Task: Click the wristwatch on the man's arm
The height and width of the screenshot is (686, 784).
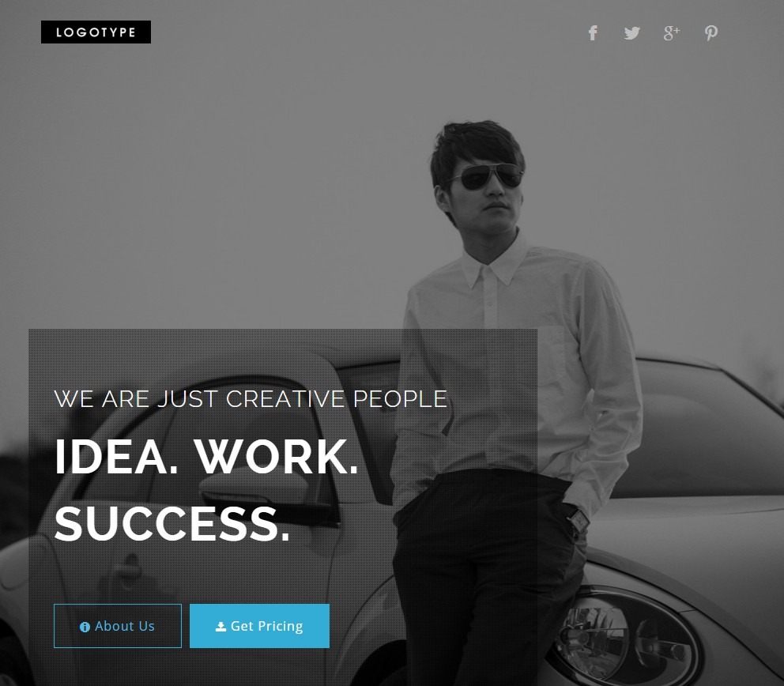Action: click(x=579, y=520)
